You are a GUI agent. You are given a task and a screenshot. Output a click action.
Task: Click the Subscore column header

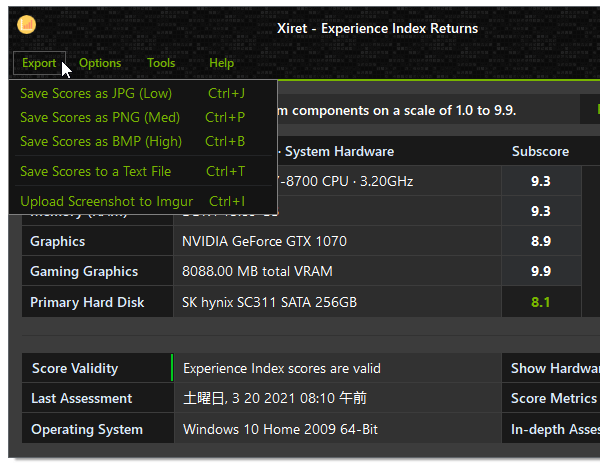point(540,152)
